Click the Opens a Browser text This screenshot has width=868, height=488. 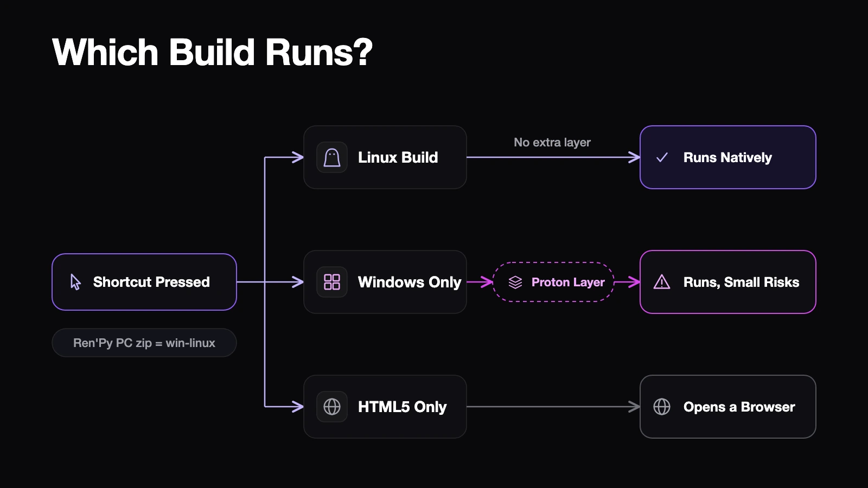(739, 407)
